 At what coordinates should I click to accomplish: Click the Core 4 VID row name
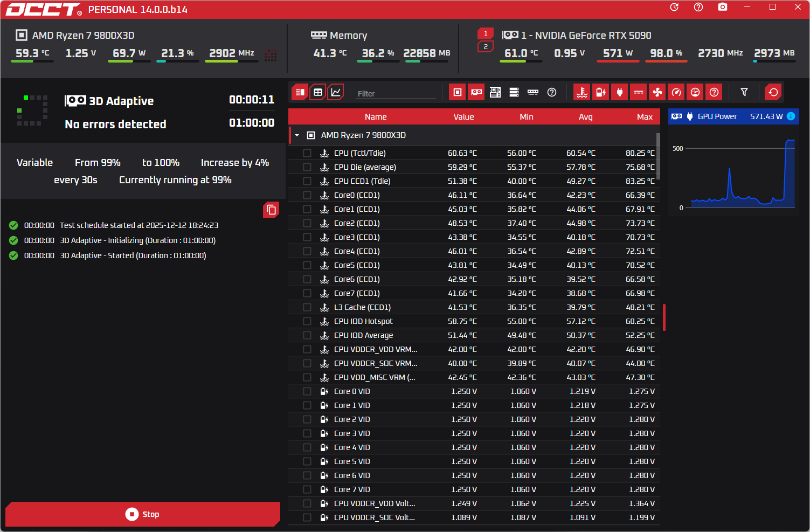click(352, 447)
